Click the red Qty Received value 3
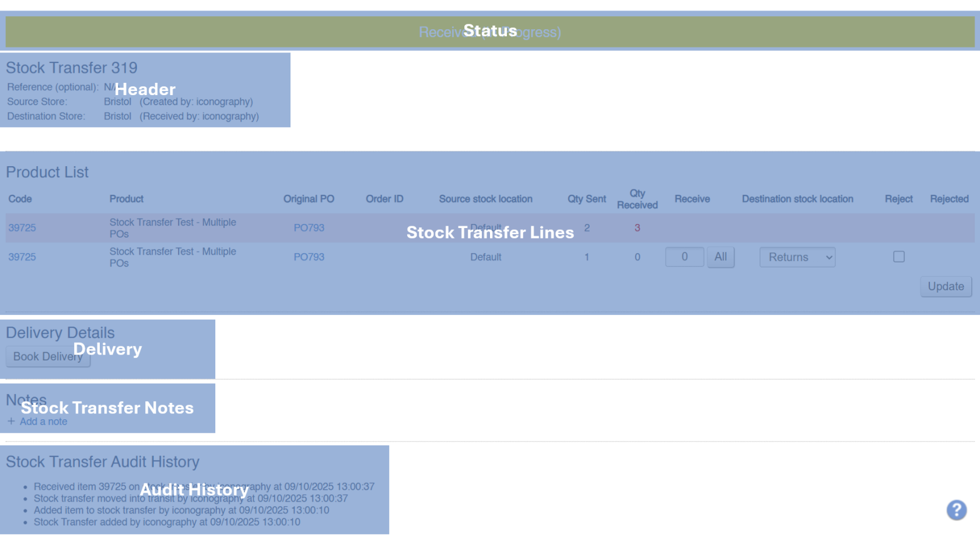This screenshot has width=980, height=544. pyautogui.click(x=637, y=228)
